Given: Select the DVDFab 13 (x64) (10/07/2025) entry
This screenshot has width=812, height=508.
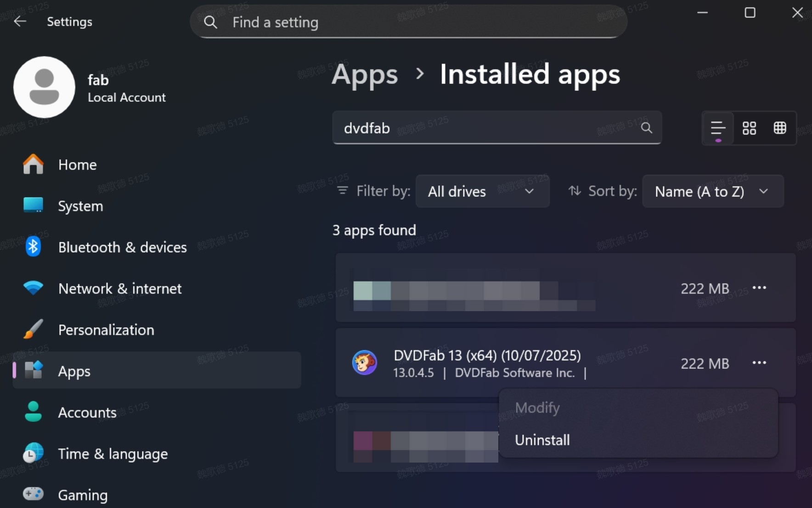Looking at the screenshot, I should [565, 363].
